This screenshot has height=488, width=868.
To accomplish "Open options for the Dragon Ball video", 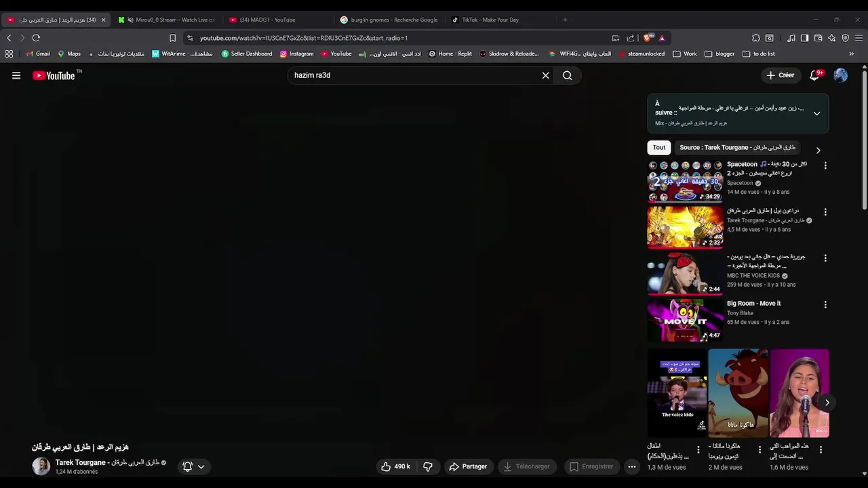I will pos(825,211).
